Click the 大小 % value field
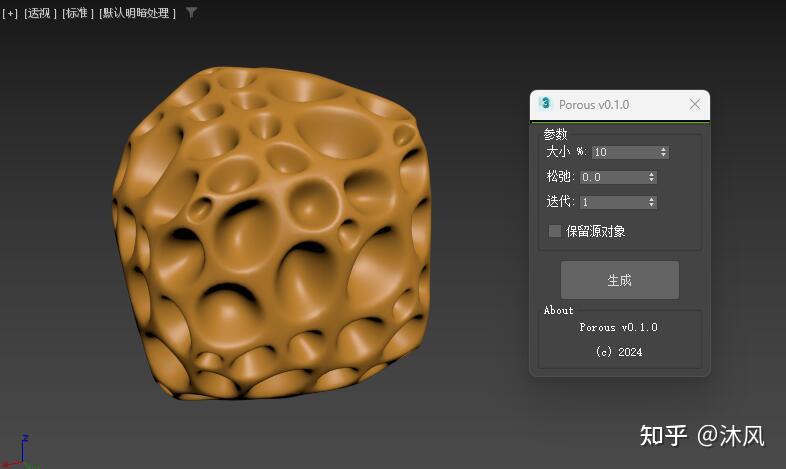Image resolution: width=786 pixels, height=469 pixels. point(625,152)
